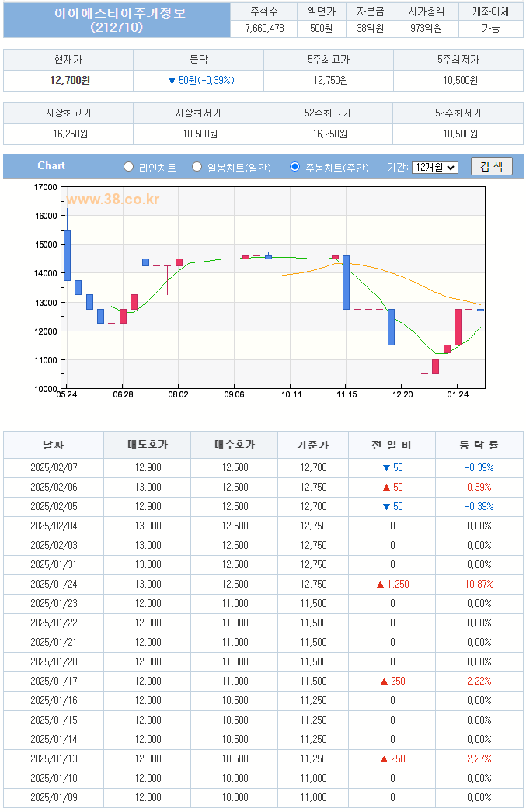The image size is (526, 812).
Task: Click the 2025/01/15 date cell
Action: tap(54, 720)
